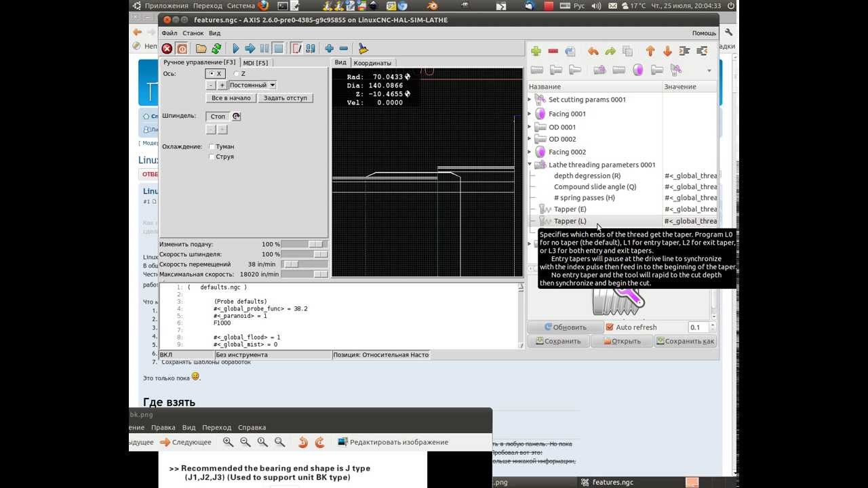Move the feature up with orange arrow
Image resolution: width=868 pixels, height=488 pixels.
click(650, 52)
